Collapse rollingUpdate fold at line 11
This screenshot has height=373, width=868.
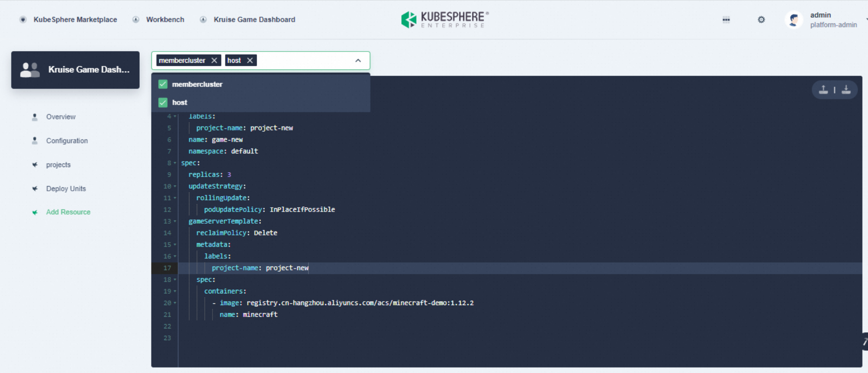[175, 198]
